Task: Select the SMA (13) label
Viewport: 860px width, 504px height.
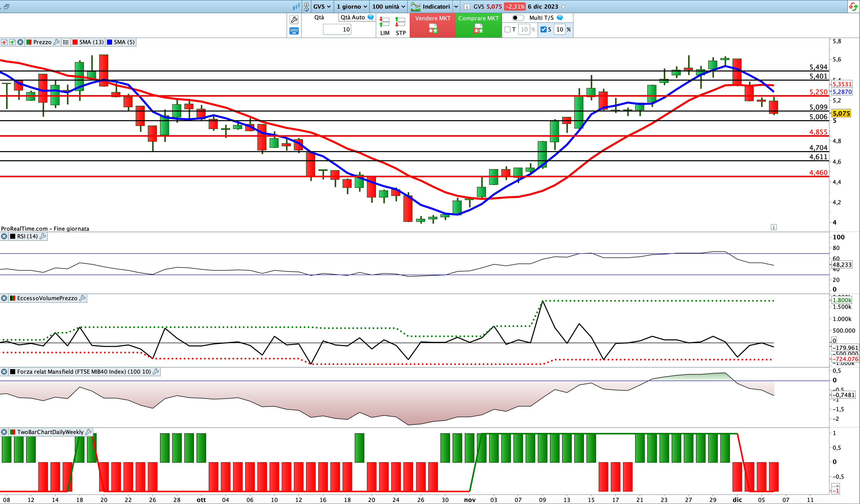Action: pyautogui.click(x=92, y=42)
